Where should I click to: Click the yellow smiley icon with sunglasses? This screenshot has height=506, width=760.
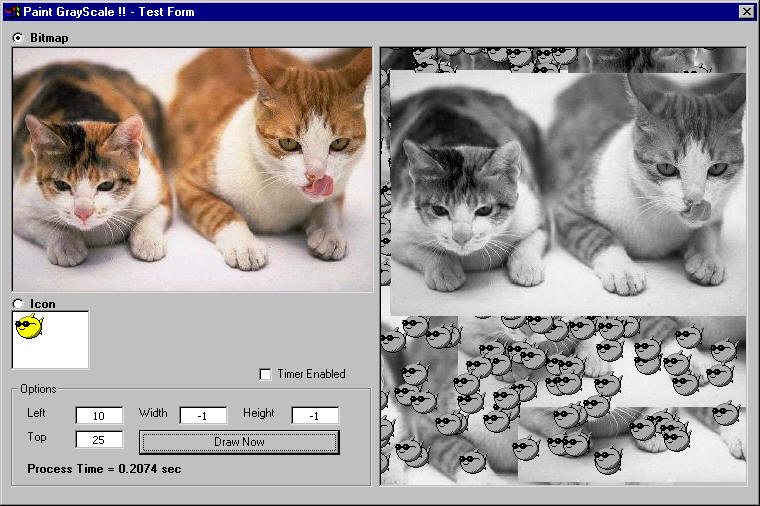click(31, 325)
